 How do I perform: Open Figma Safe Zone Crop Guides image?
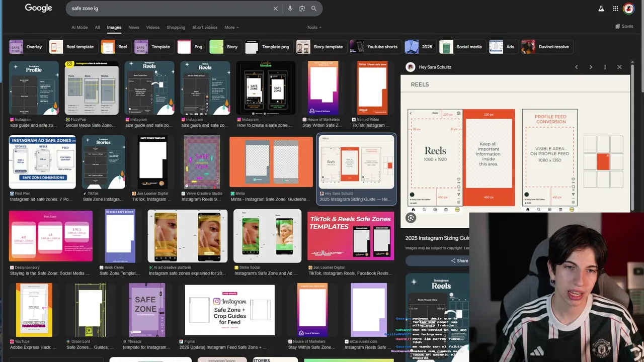(230, 310)
